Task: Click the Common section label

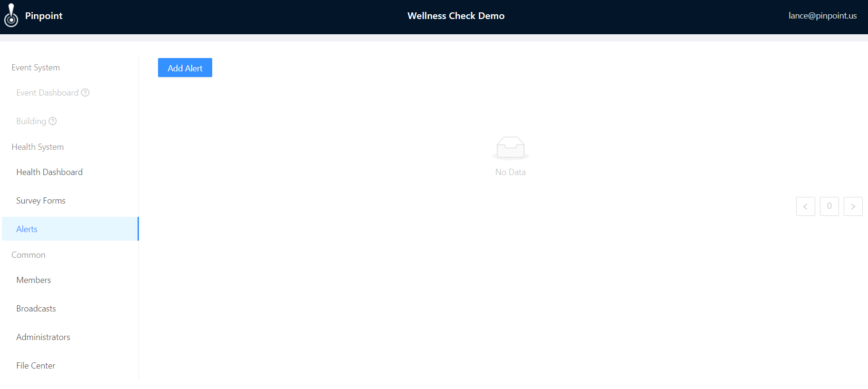Action: coord(29,255)
